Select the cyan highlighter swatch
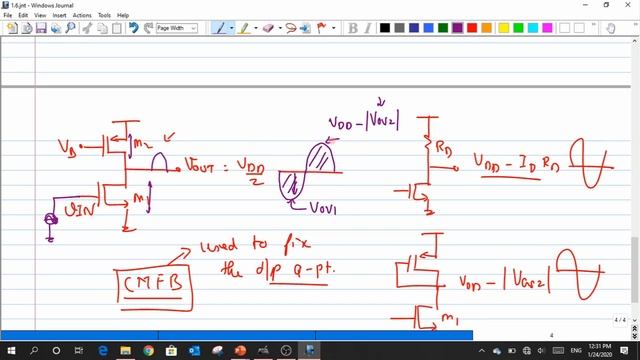This screenshot has width=640, height=360. 533,28
